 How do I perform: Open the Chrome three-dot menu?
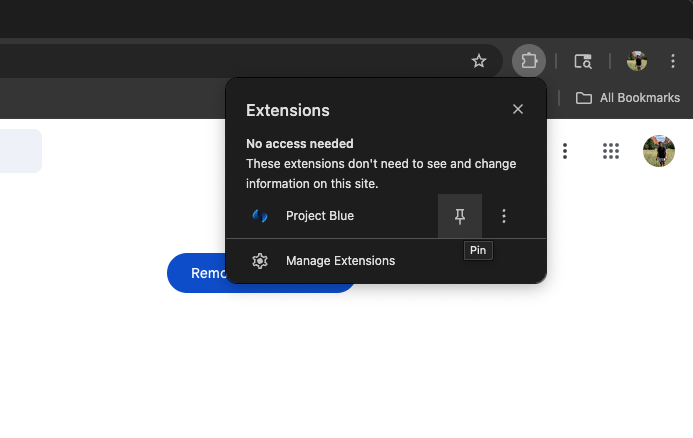click(673, 61)
